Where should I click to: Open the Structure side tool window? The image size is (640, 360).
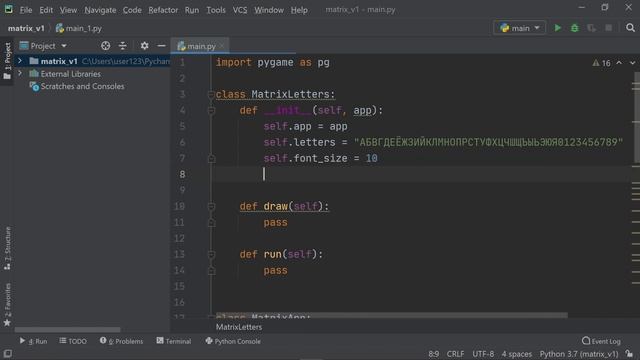coord(7,248)
